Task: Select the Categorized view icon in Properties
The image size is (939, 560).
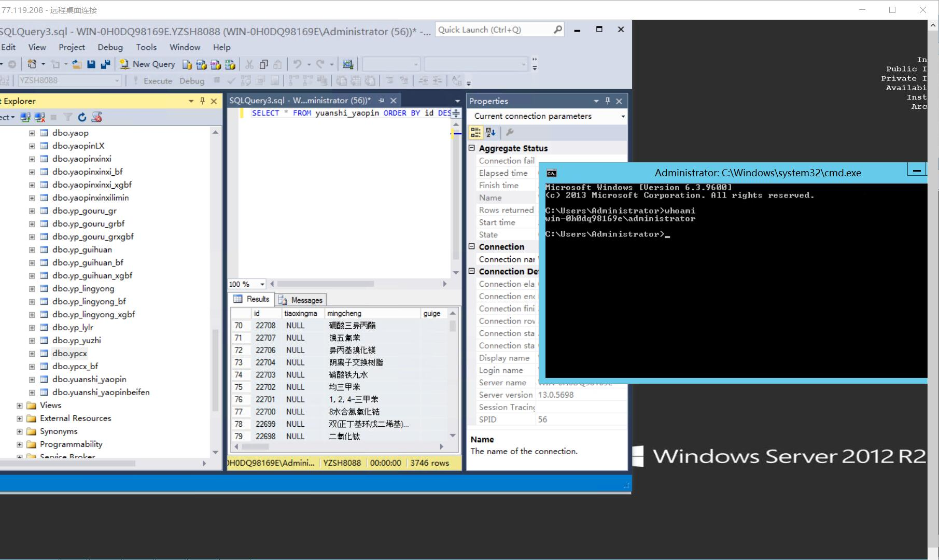Action: tap(475, 133)
